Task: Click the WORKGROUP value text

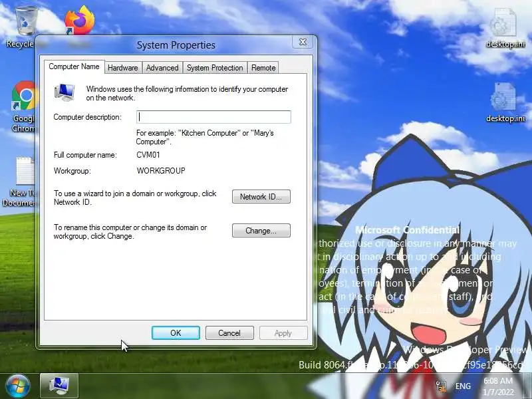Action: (x=161, y=170)
